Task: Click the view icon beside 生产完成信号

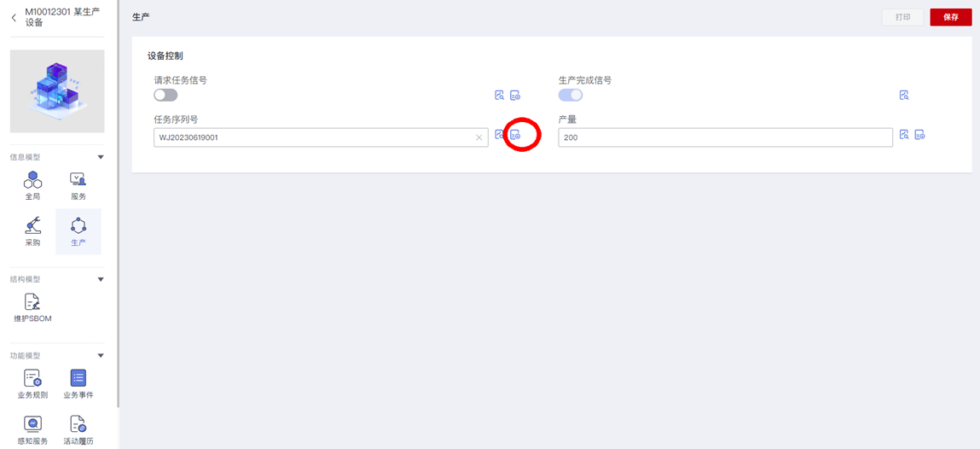Action: [904, 96]
